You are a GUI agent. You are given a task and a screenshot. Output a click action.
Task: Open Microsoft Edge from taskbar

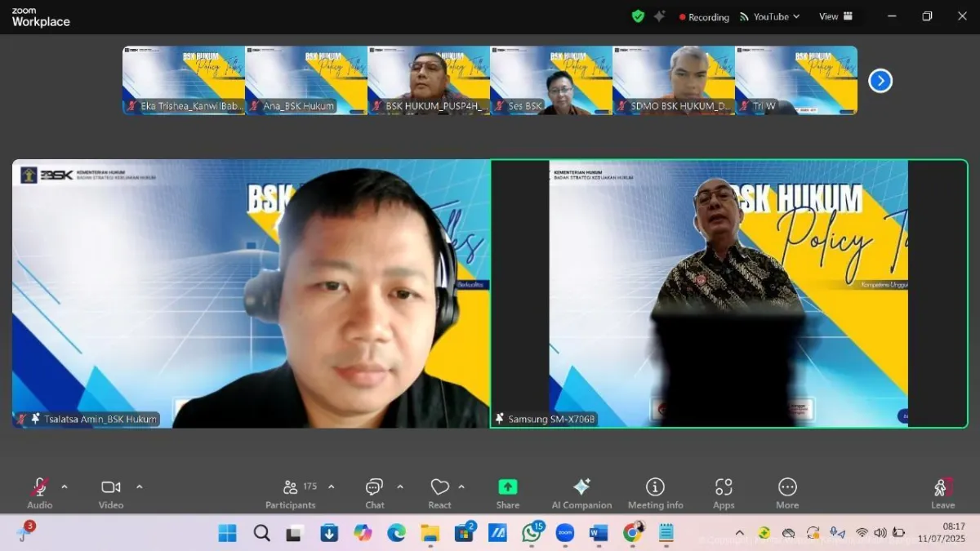point(396,533)
